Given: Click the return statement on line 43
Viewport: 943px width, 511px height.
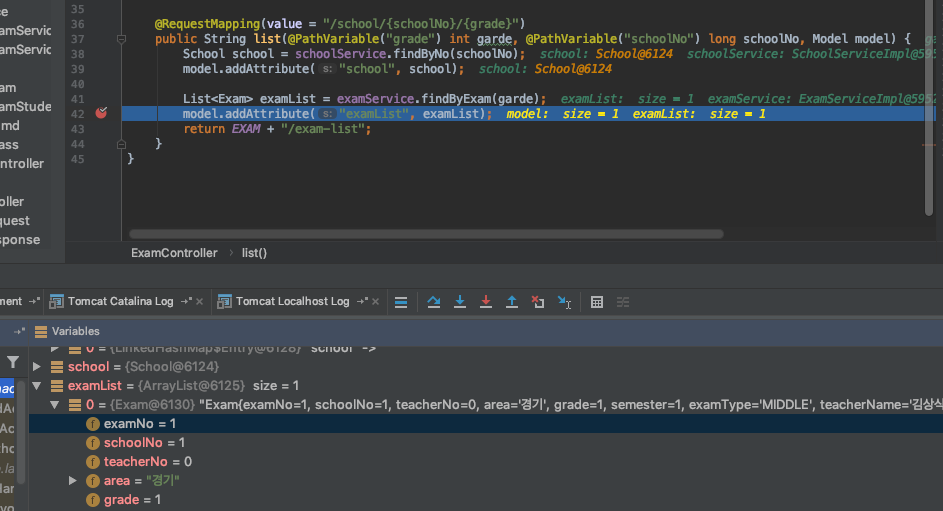Looking at the screenshot, I should (x=277, y=129).
